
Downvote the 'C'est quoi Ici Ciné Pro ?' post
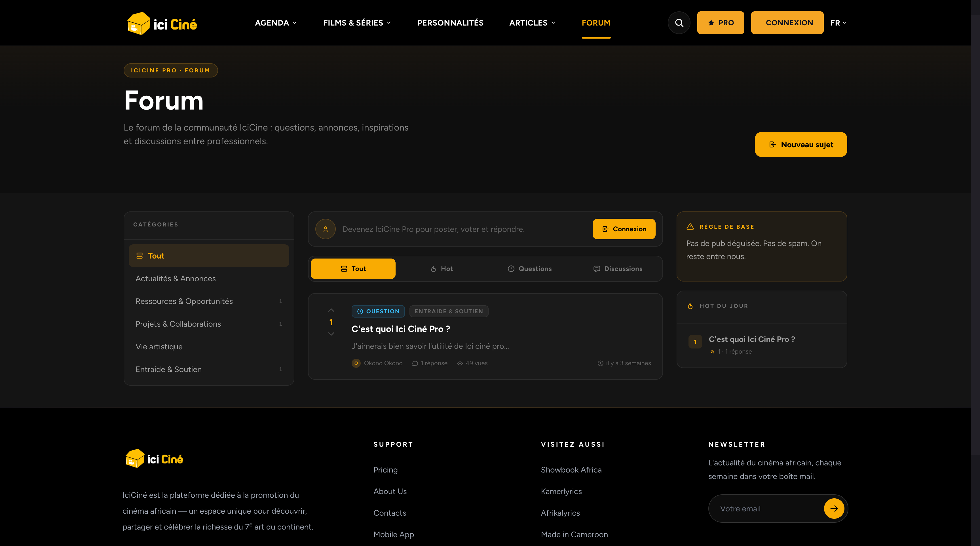[331, 334]
